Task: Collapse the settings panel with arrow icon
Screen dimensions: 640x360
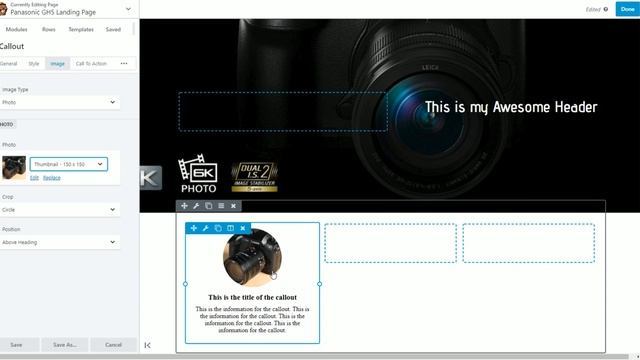Action: 147,345
